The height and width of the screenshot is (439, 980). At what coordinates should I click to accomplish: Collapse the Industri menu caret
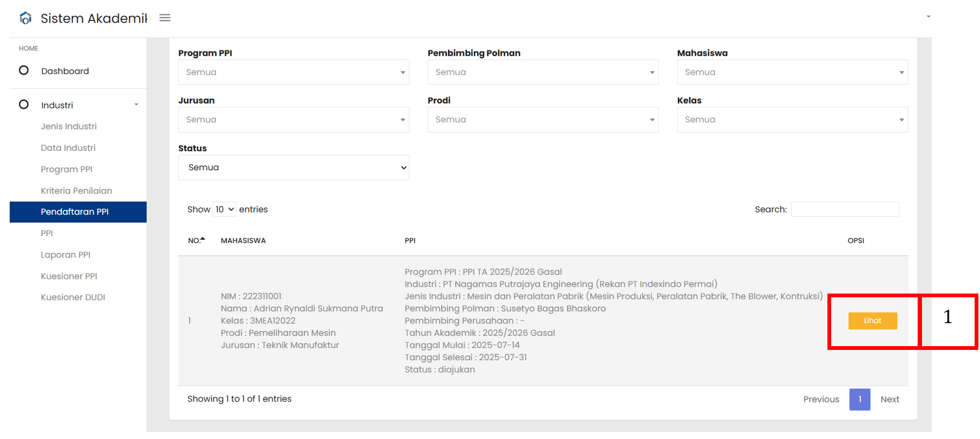tap(136, 105)
